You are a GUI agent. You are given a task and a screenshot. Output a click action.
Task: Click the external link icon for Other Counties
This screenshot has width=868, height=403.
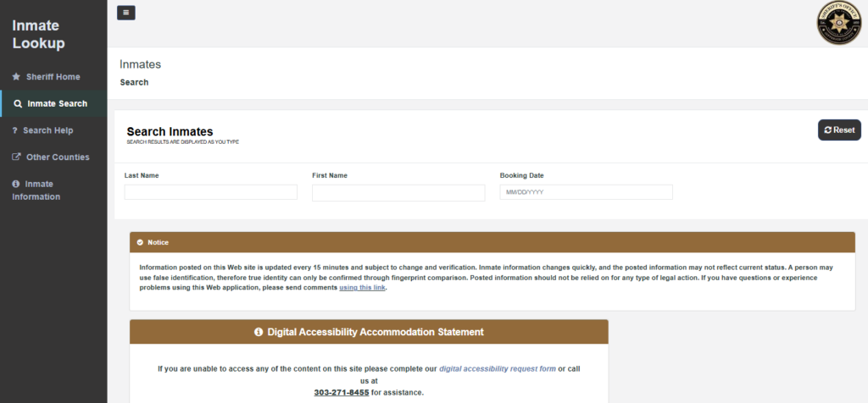[16, 157]
